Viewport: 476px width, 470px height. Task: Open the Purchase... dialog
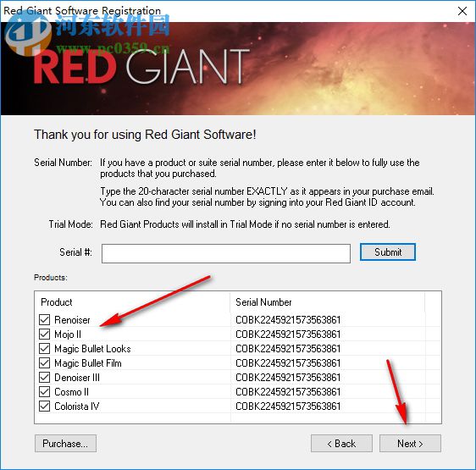[65, 444]
